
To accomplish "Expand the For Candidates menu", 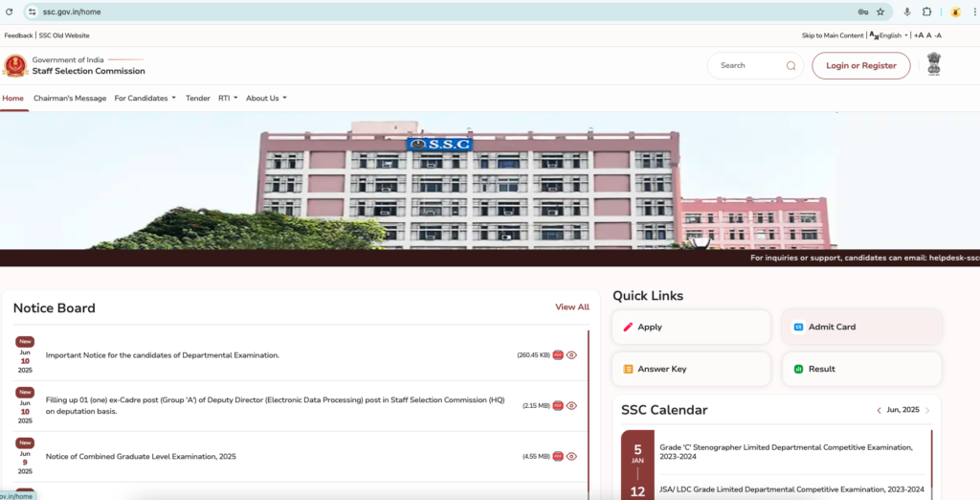I will [145, 99].
